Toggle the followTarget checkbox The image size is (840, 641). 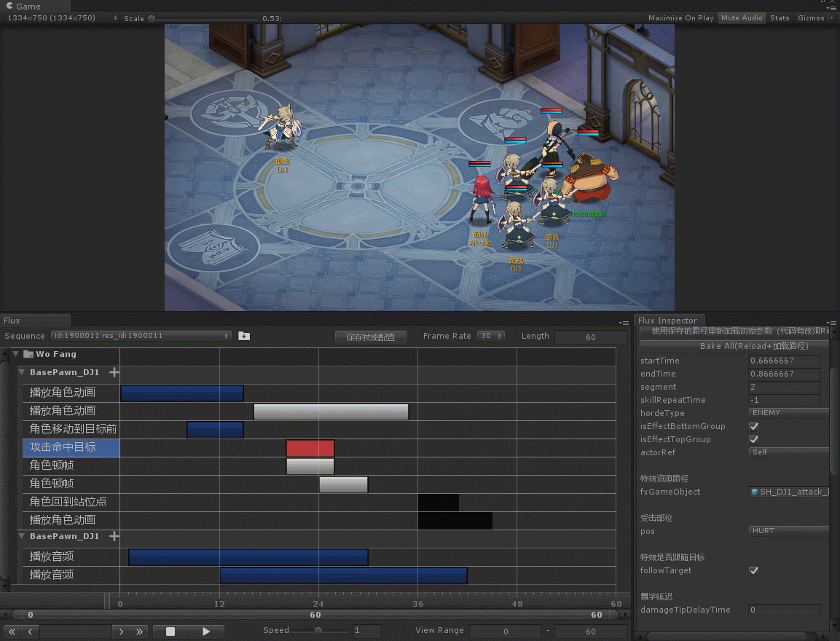click(x=754, y=570)
